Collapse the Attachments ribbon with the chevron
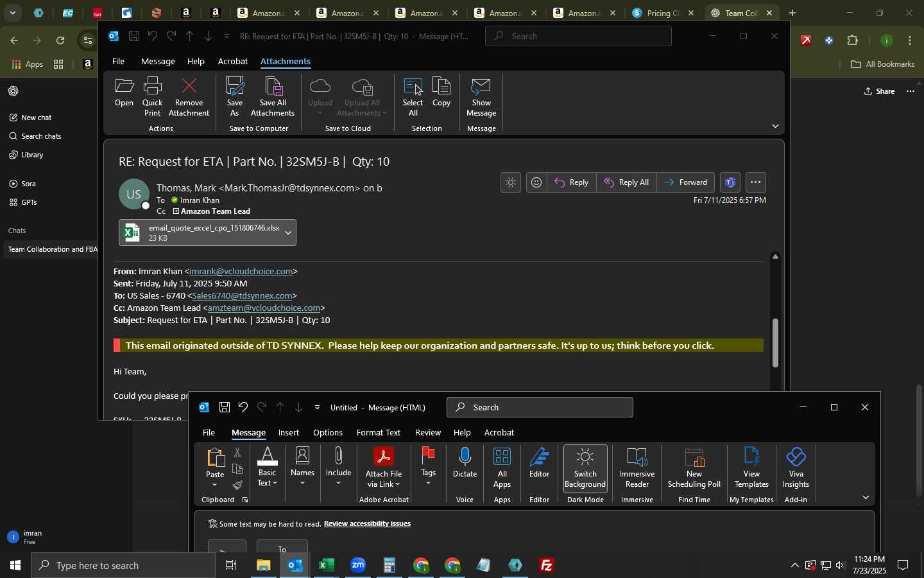Image resolution: width=924 pixels, height=578 pixels. [775, 127]
